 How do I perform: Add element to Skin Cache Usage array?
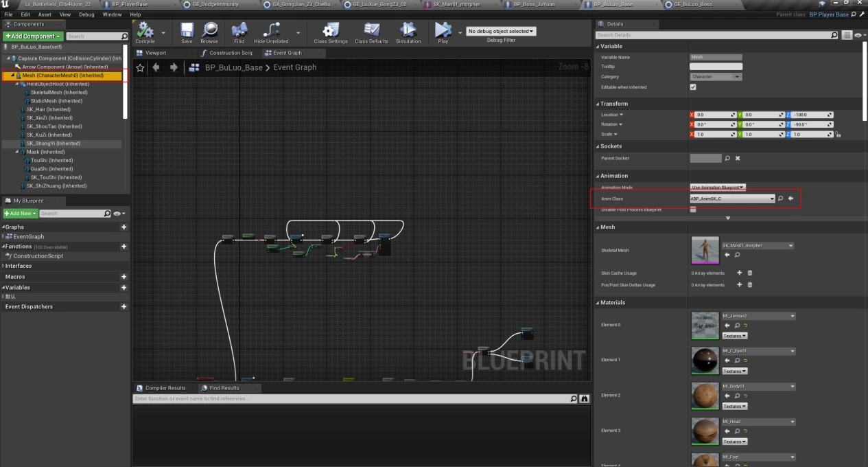739,273
